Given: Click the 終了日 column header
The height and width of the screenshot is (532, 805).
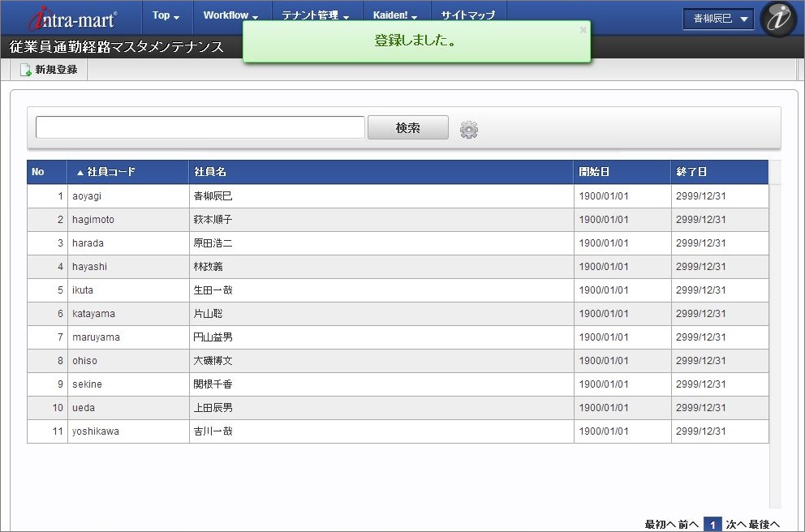Looking at the screenshot, I should pos(719,172).
